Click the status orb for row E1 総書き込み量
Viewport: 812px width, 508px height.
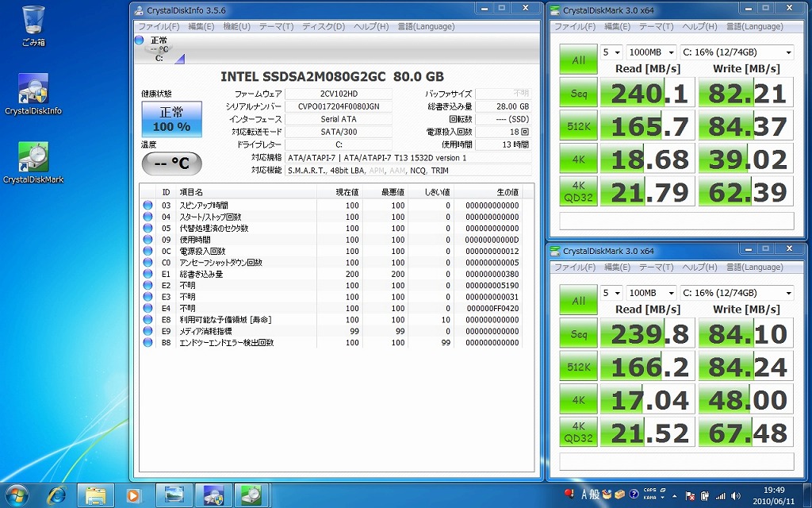point(147,274)
